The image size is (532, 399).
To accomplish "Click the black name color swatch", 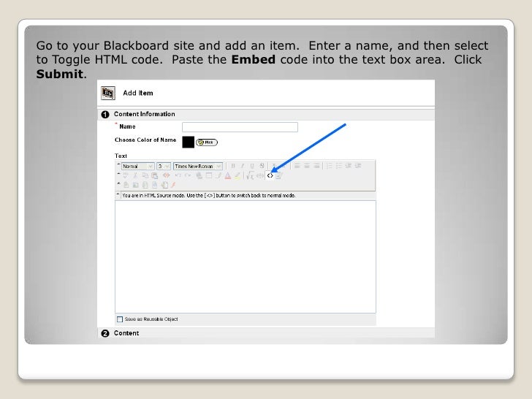I will [x=189, y=142].
